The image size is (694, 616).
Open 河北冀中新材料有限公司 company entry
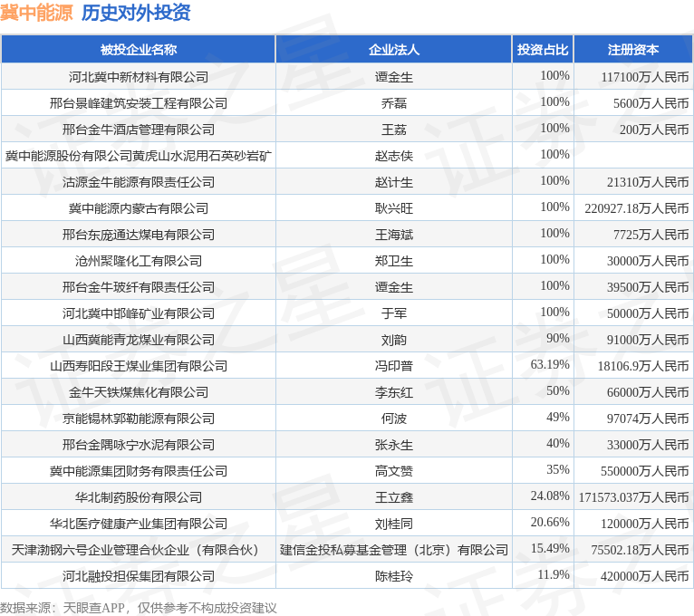point(138,77)
